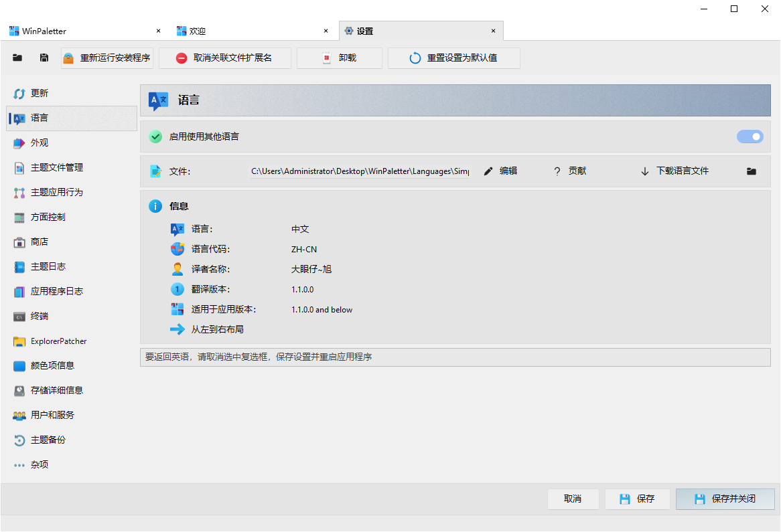Click the green checkmark icon beside 启用使用其他语言

click(x=155, y=137)
